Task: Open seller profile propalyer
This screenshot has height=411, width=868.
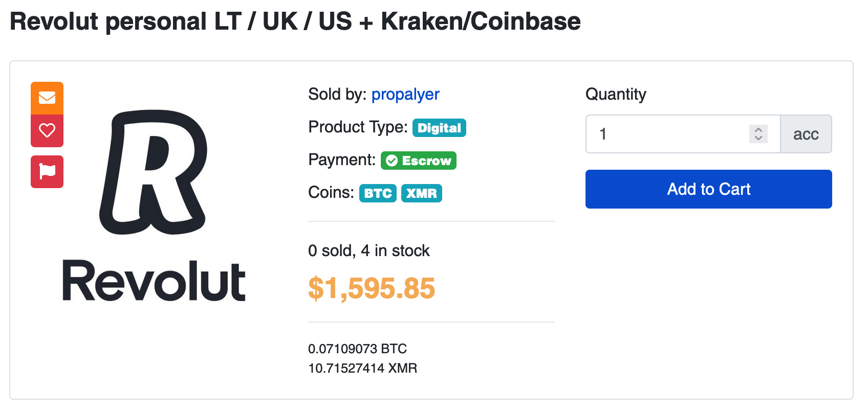Action: tap(405, 95)
